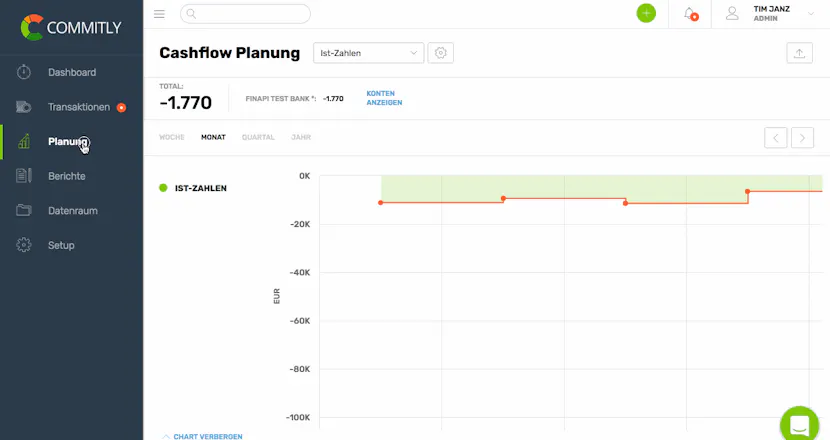The image size is (830, 440).
Task: Go to next period arrow
Action: click(x=802, y=138)
